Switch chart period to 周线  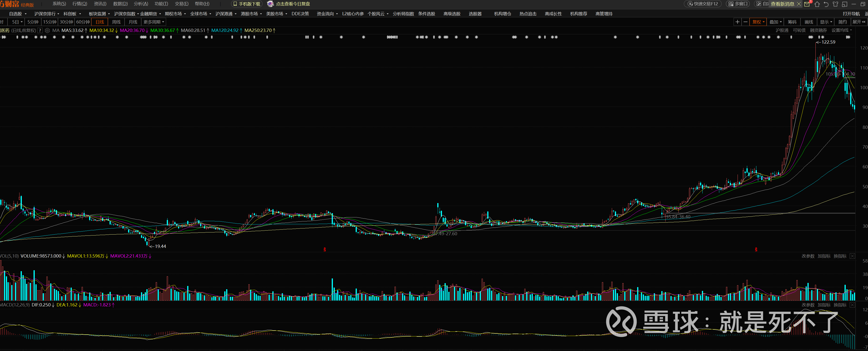[x=116, y=22]
